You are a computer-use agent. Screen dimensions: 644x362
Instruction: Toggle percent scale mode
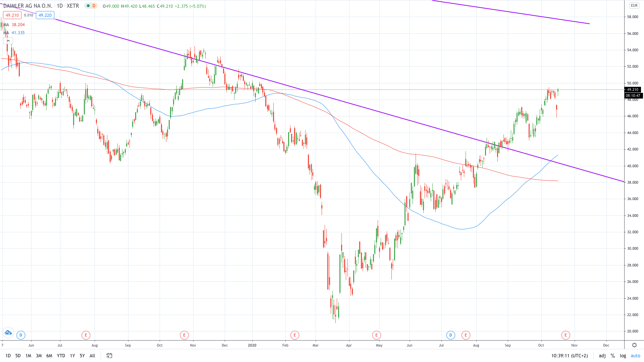click(613, 356)
